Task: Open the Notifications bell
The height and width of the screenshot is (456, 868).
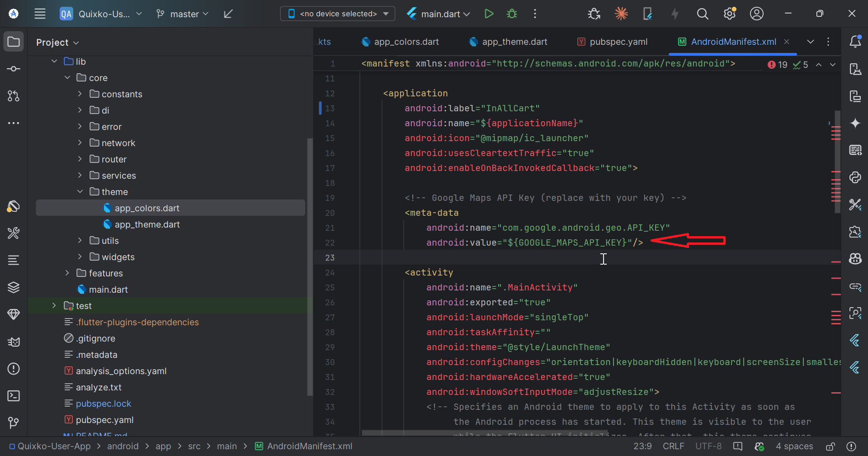Action: pos(855,42)
